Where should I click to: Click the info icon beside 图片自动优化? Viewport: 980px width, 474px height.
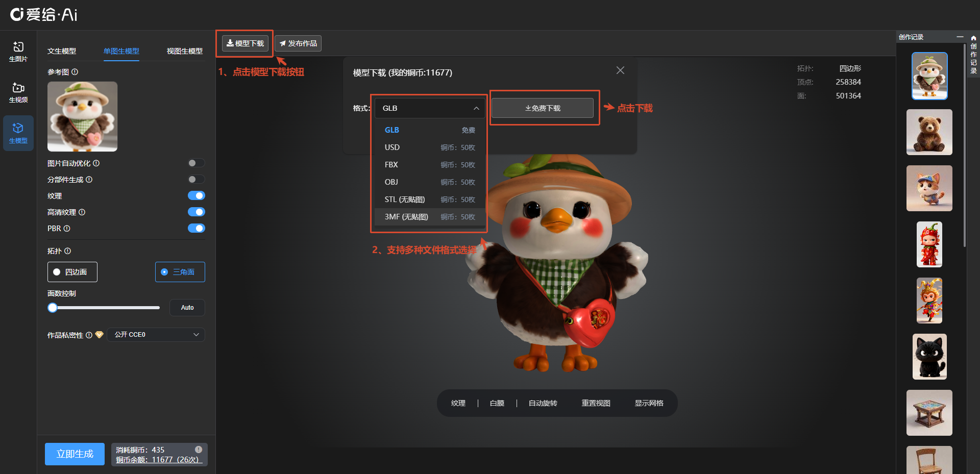pyautogui.click(x=96, y=163)
